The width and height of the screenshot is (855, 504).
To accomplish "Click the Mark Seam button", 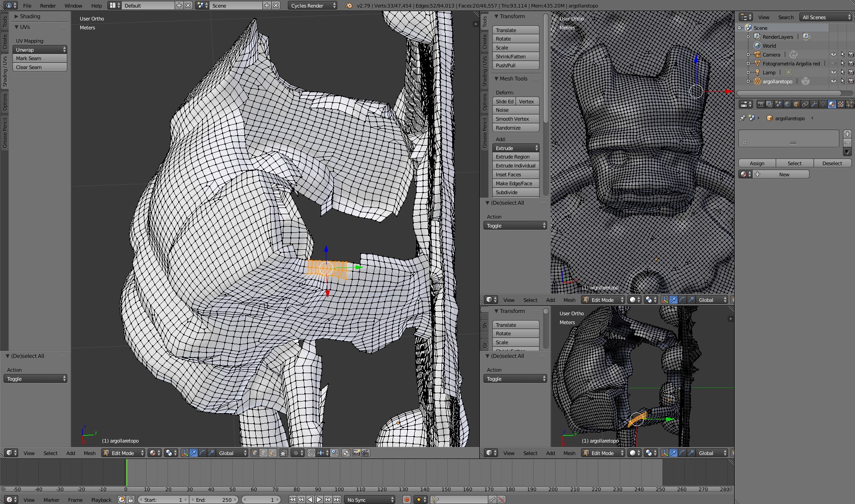I will pyautogui.click(x=40, y=58).
